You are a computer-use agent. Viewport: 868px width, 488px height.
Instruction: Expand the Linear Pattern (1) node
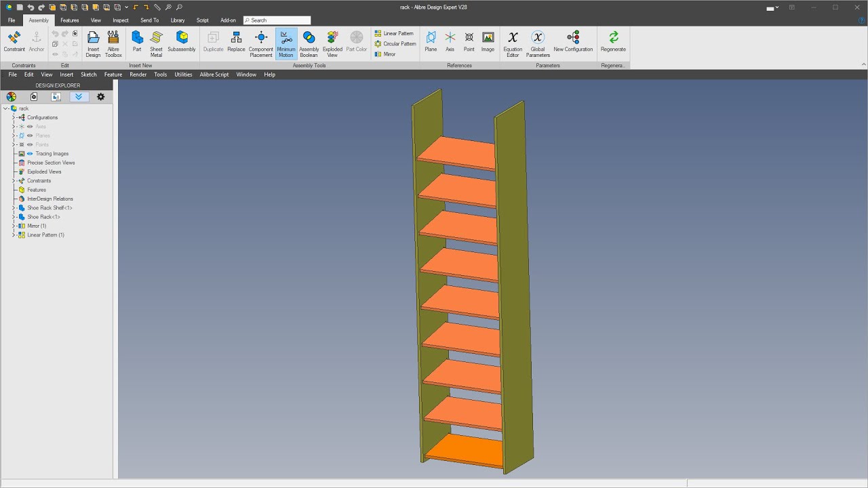coord(14,235)
